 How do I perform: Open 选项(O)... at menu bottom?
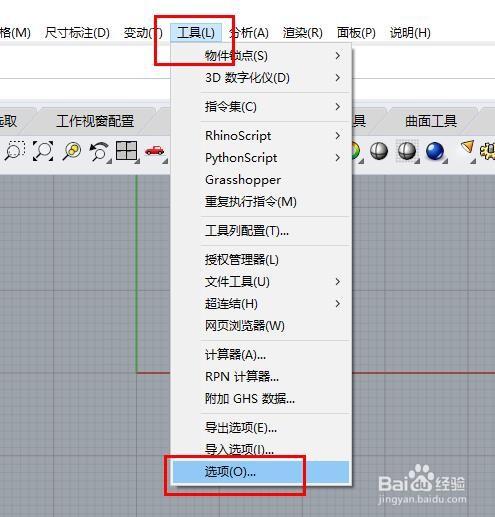pos(261,472)
